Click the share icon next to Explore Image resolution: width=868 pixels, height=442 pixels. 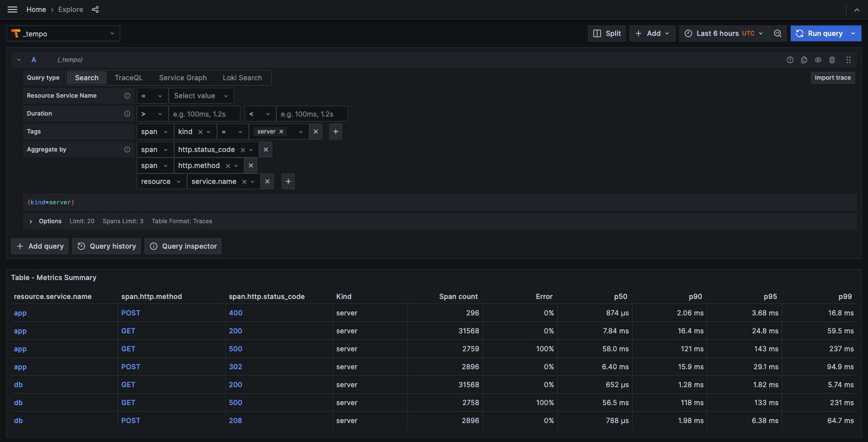[x=95, y=9]
